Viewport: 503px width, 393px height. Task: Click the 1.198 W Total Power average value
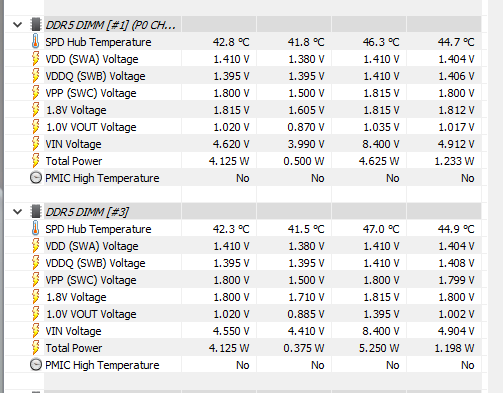tap(454, 348)
